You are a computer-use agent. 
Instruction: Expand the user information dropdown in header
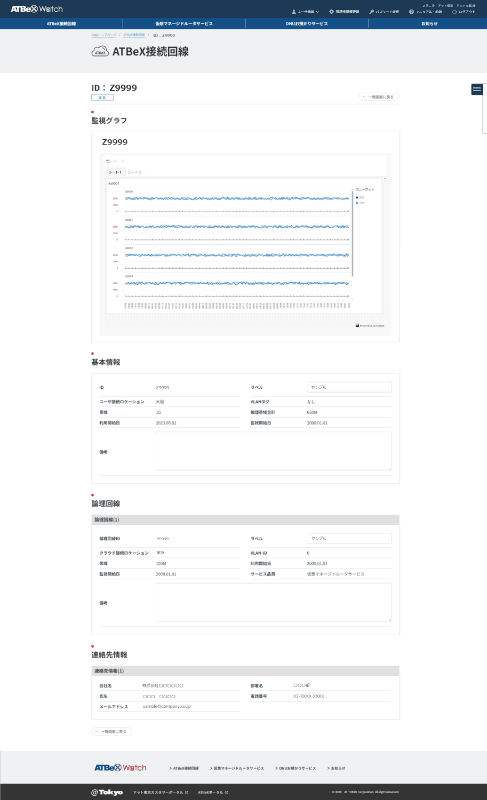(x=317, y=11)
